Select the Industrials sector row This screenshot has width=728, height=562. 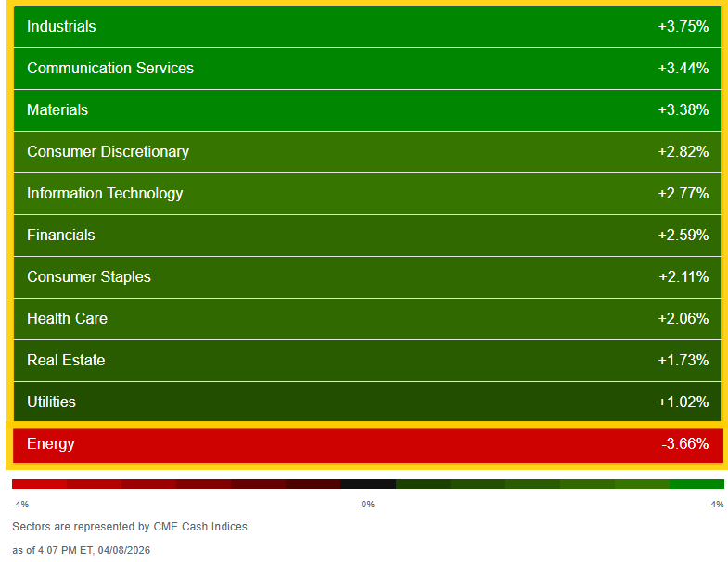coord(367,27)
